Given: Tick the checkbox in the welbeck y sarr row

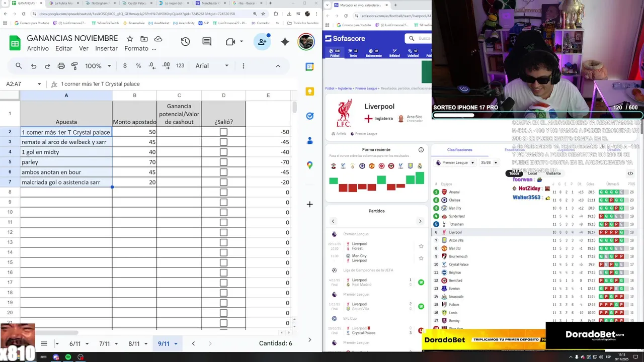Looking at the screenshot, I should [223, 142].
